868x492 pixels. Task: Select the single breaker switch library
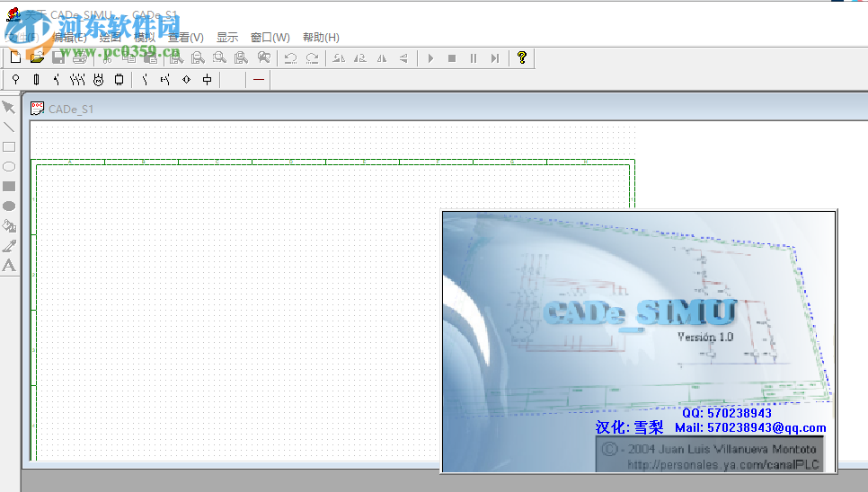coord(57,80)
